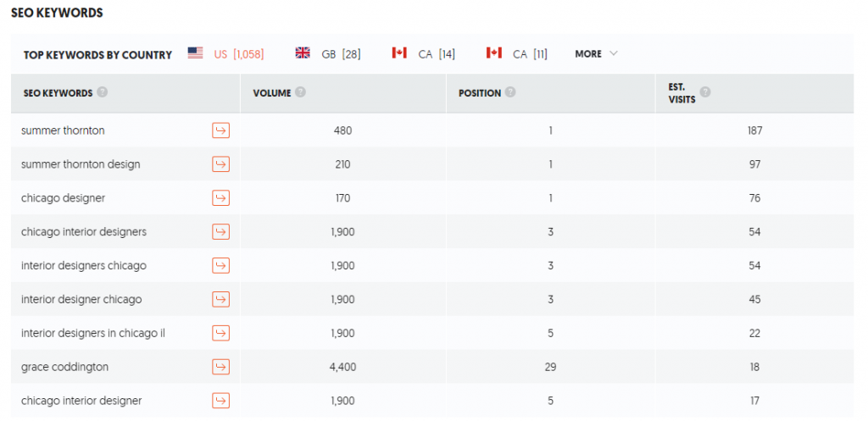The width and height of the screenshot is (868, 421).
Task: Sort by the Volume column header
Action: click(272, 93)
